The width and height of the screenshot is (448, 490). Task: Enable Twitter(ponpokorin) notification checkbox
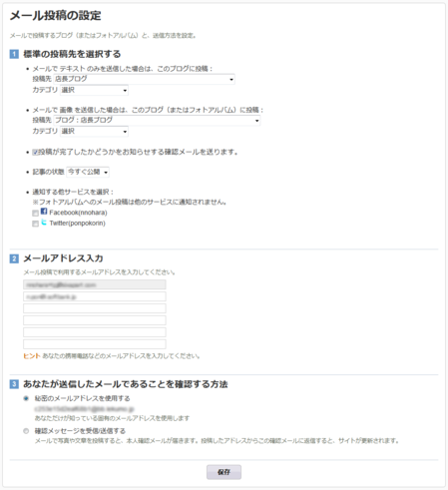click(35, 224)
